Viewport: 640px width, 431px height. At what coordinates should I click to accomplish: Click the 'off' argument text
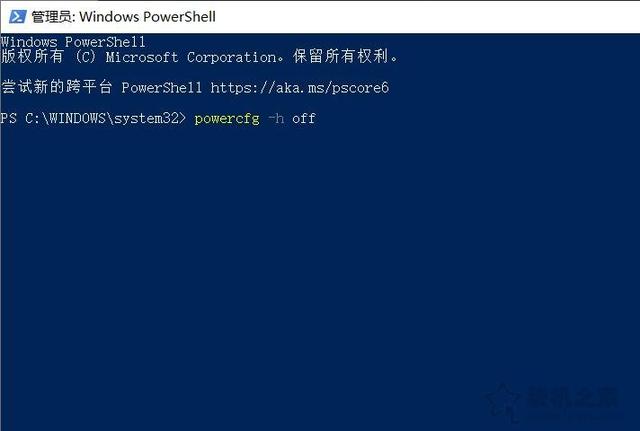point(304,118)
